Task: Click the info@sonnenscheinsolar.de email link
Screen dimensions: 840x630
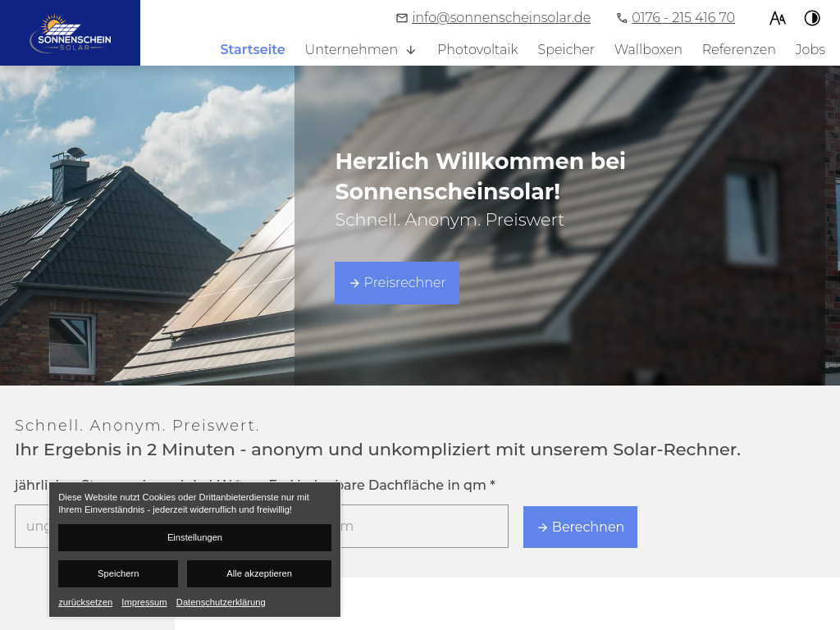Action: 501,17
